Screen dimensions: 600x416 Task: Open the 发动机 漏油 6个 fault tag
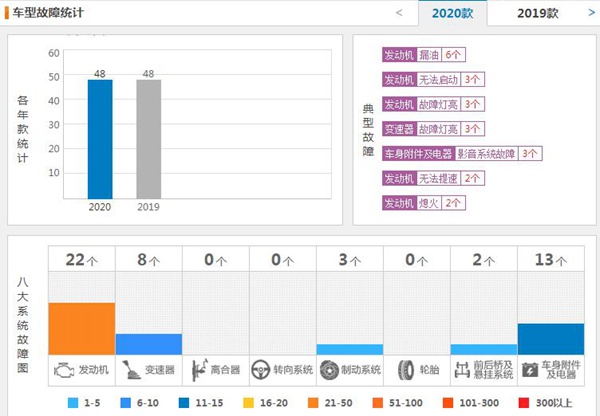(x=424, y=55)
